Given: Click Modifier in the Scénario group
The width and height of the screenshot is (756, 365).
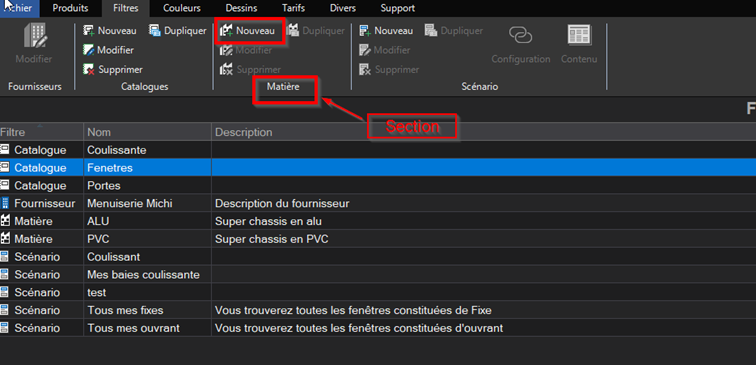Looking at the screenshot, I should (385, 50).
